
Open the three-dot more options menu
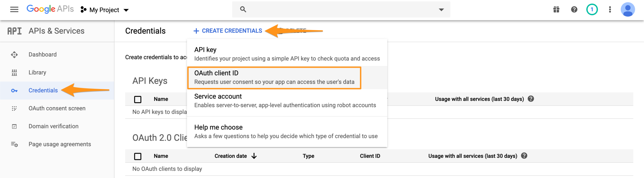610,10
